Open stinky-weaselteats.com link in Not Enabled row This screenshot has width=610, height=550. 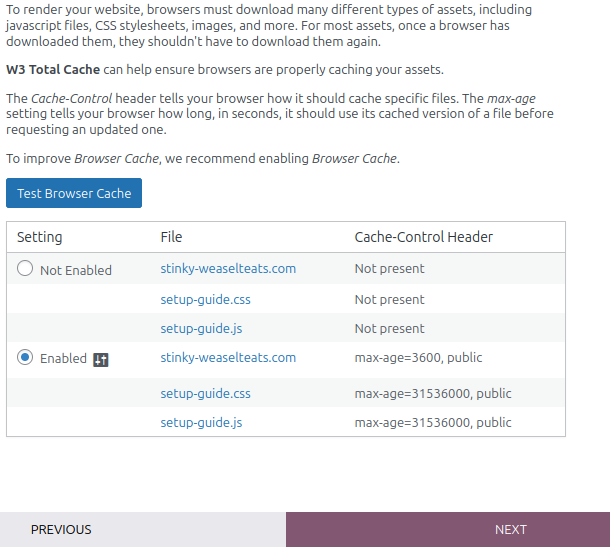coord(228,269)
